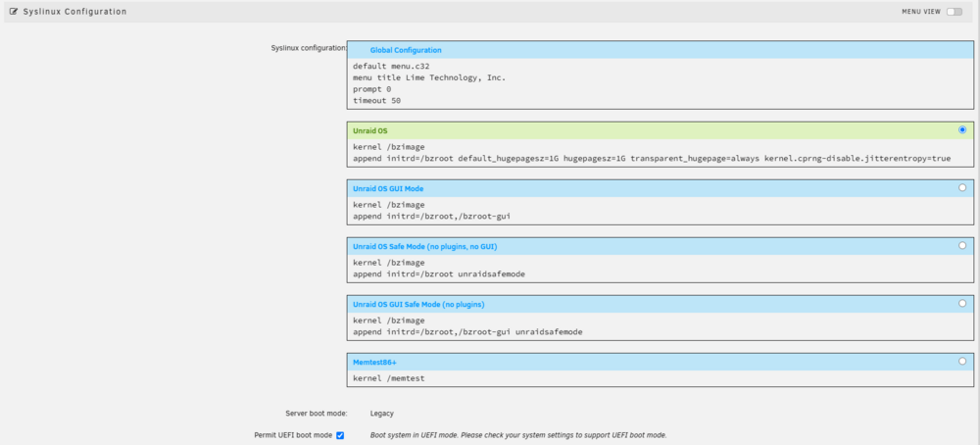
Task: Edit the Global Configuration text area
Action: tap(660, 83)
